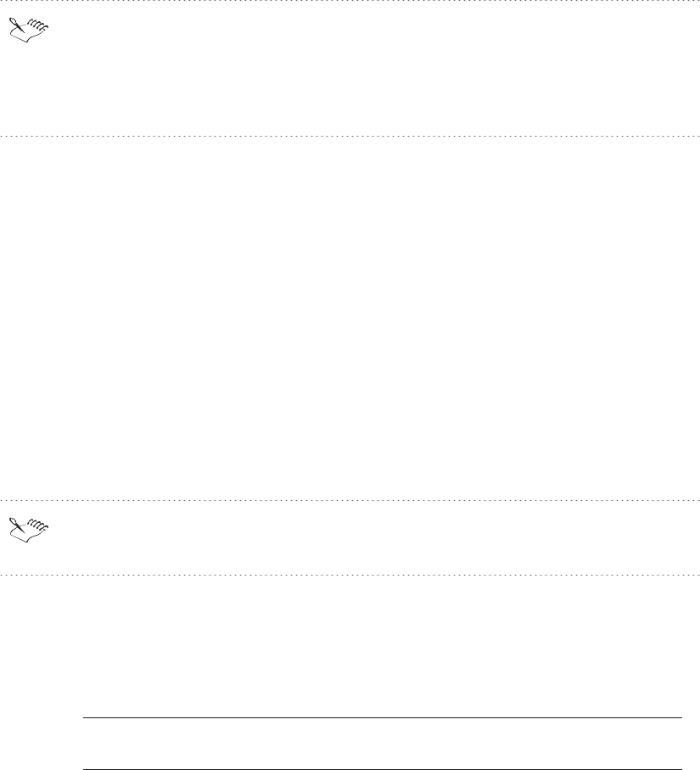Click the left end of the upper solid rule
700x770 pixels.
pos(85,718)
